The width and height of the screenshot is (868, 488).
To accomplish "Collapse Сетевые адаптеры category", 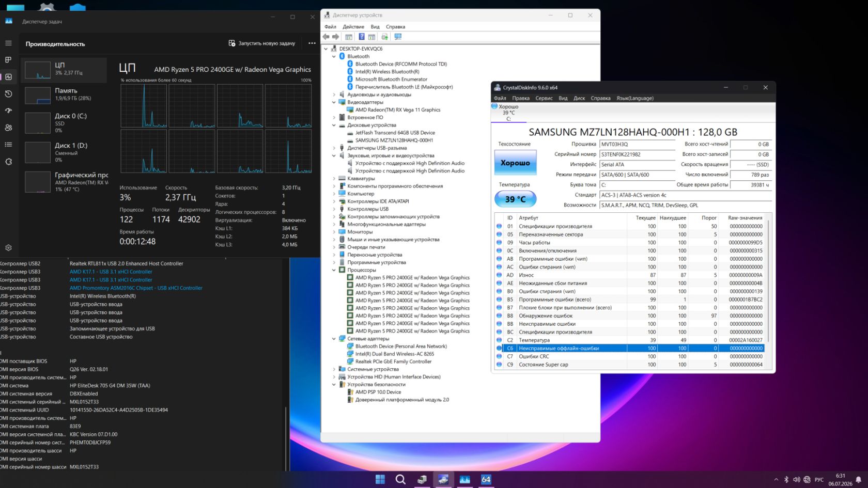I will click(x=334, y=339).
